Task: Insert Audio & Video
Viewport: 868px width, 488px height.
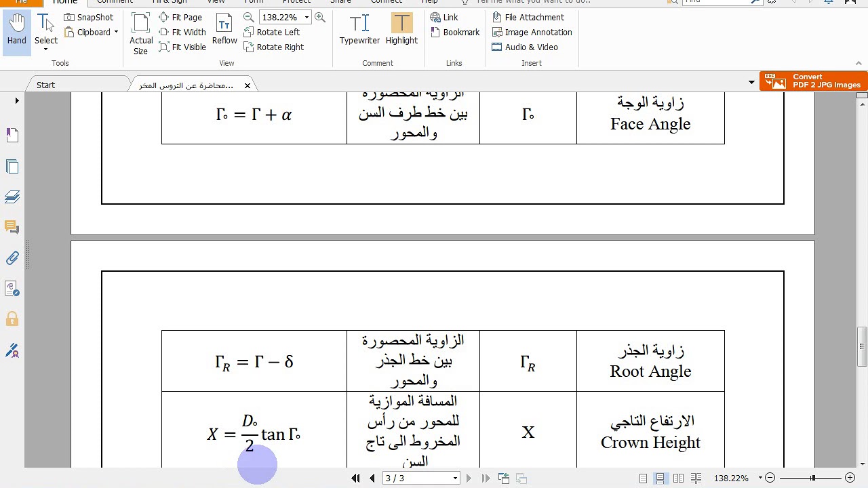Action: point(525,47)
